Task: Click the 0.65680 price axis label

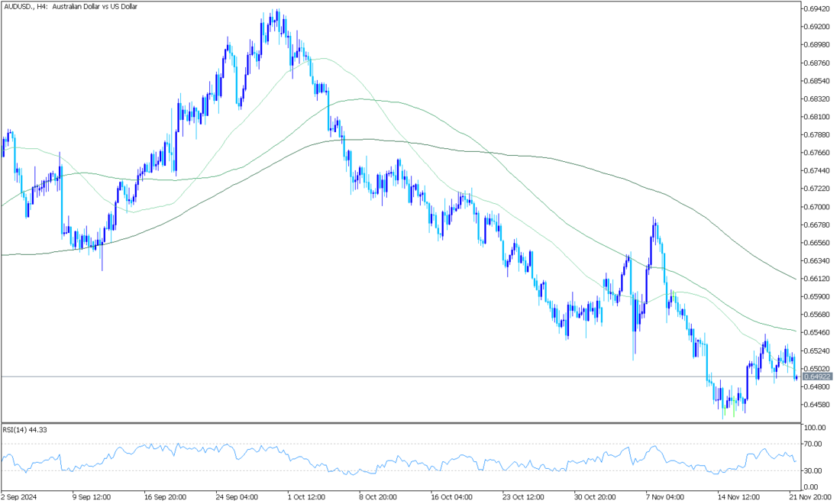Action: tap(817, 315)
